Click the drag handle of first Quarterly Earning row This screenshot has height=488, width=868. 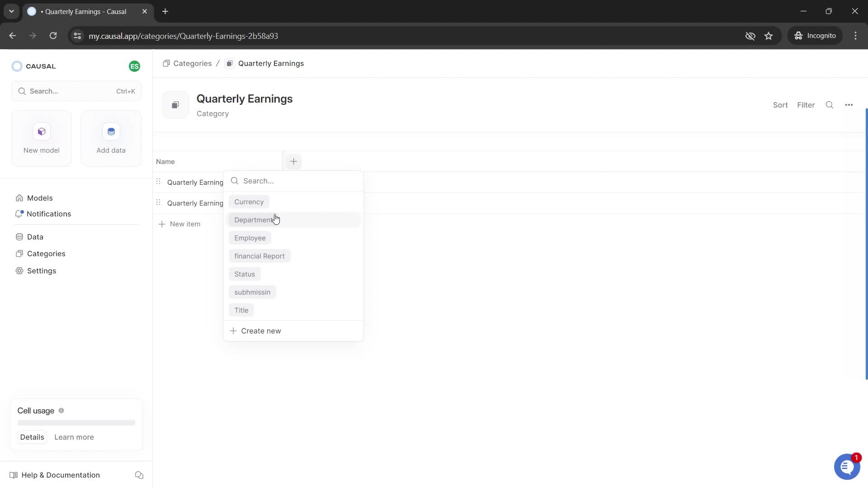tap(158, 182)
